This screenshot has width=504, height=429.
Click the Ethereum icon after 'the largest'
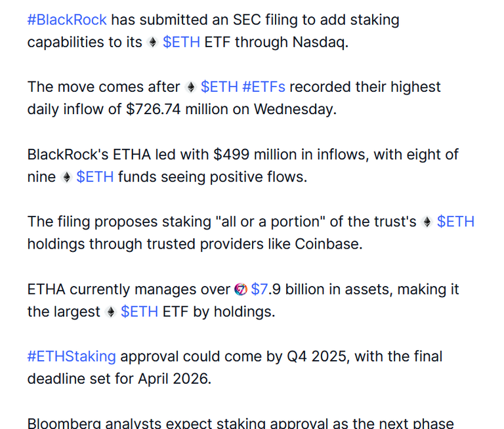(110, 312)
